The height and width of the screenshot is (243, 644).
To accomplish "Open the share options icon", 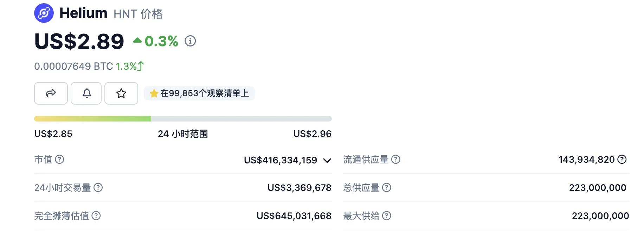I will tap(51, 93).
